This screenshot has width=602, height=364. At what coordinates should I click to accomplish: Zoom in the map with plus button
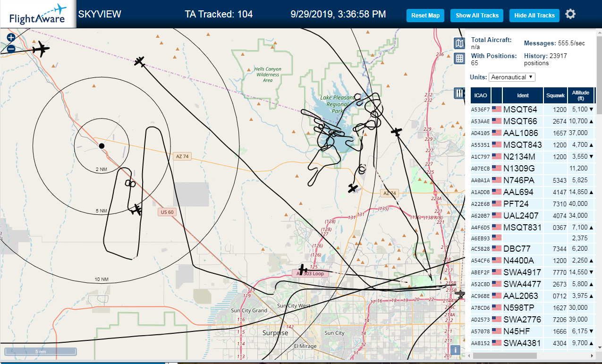(x=11, y=37)
